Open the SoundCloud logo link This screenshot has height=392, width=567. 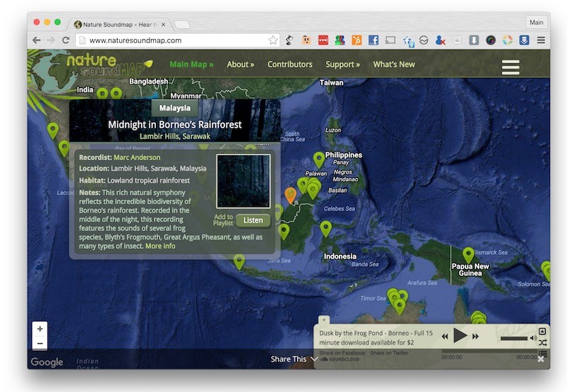pos(340,359)
